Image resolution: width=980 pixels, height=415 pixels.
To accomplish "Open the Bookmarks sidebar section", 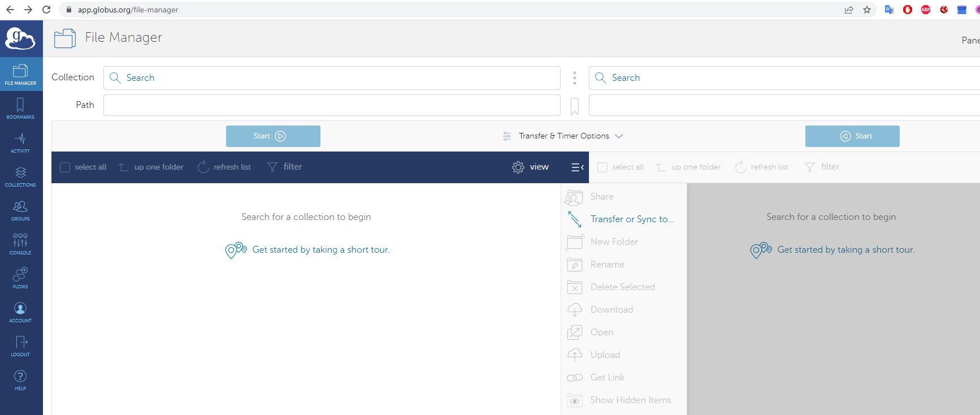I will 20,108.
